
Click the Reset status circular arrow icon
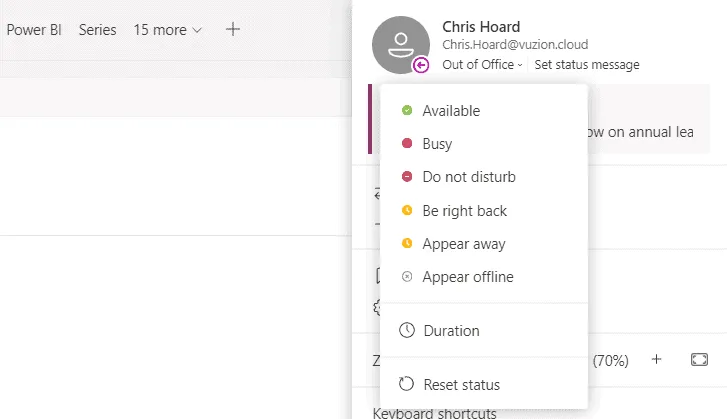407,385
